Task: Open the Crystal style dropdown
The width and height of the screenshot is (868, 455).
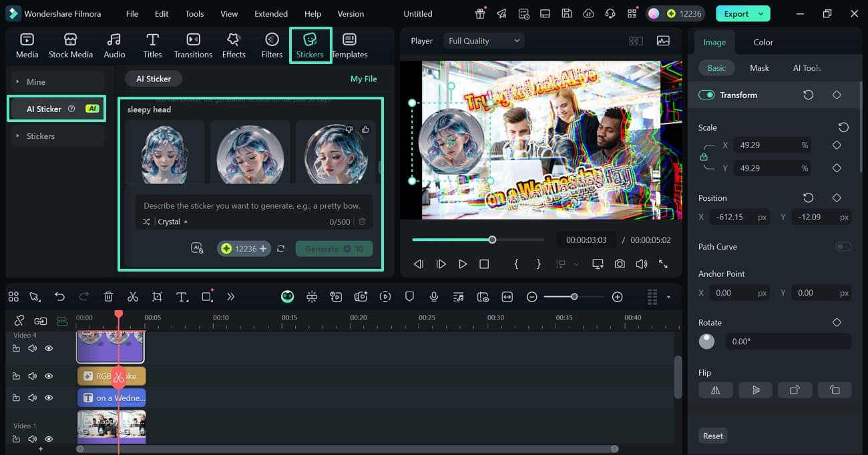Action: 172,221
